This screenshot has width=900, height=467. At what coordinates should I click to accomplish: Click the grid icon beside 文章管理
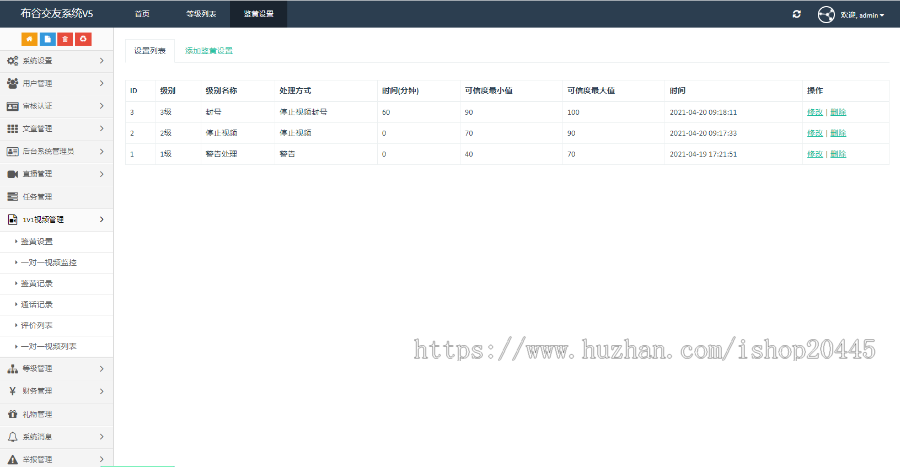pyautogui.click(x=12, y=129)
